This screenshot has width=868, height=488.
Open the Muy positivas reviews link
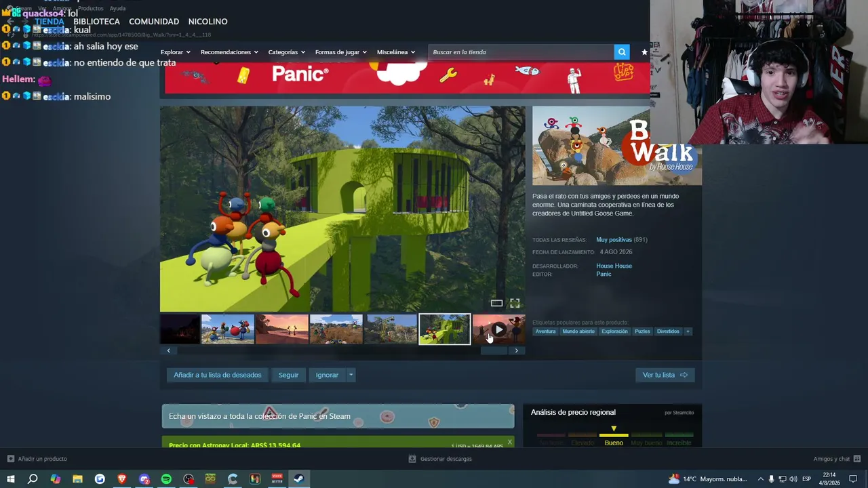614,240
